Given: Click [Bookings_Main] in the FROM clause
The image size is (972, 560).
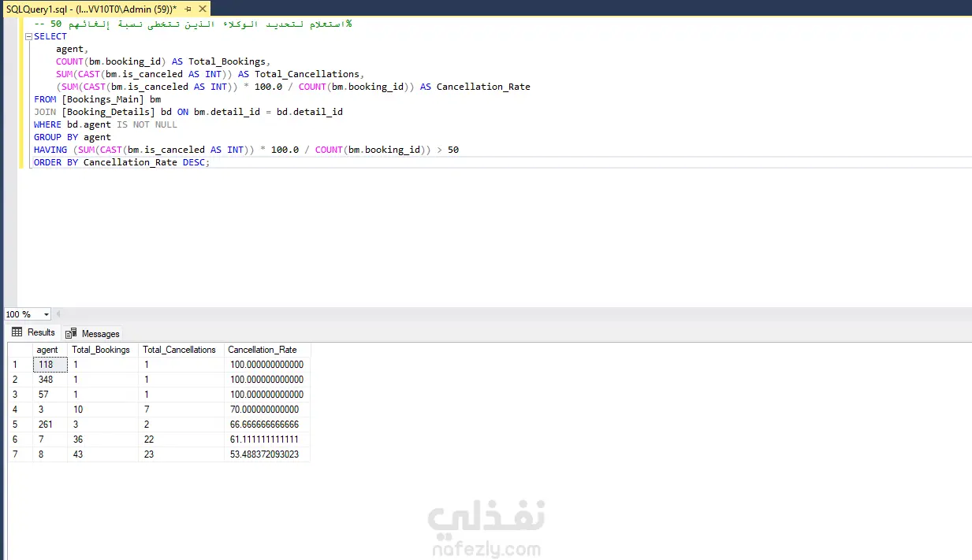Looking at the screenshot, I should (x=103, y=99).
